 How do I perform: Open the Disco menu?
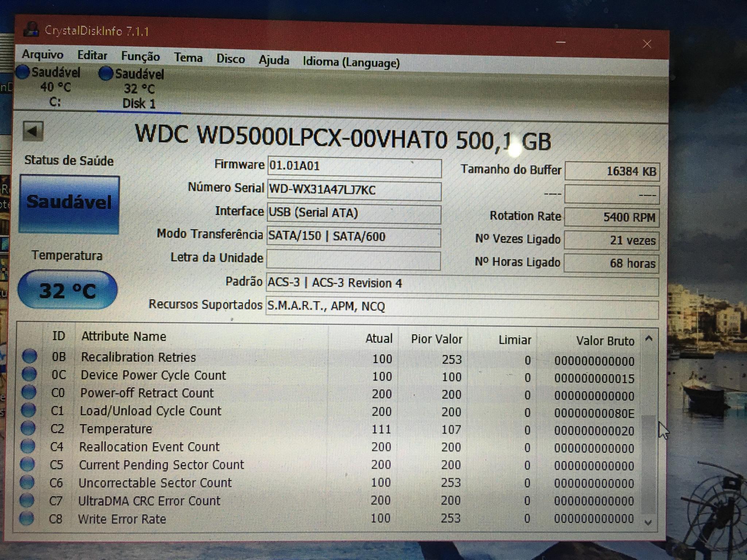[x=231, y=59]
